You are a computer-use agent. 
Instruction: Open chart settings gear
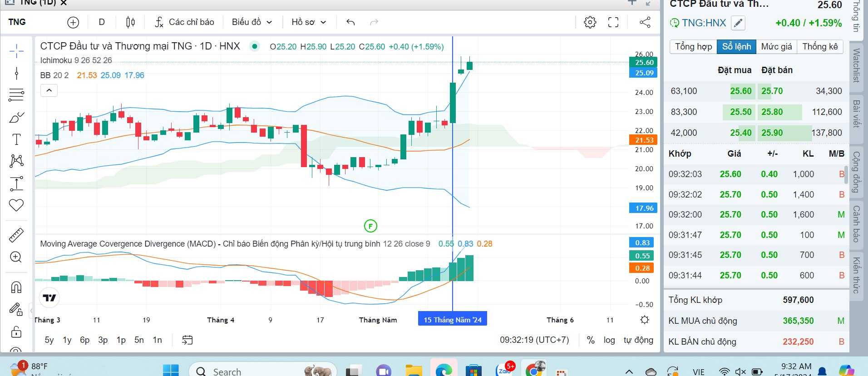tap(590, 22)
